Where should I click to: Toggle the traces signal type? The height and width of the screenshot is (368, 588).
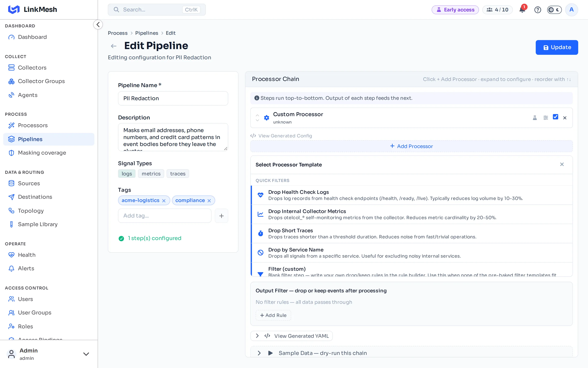point(178,174)
